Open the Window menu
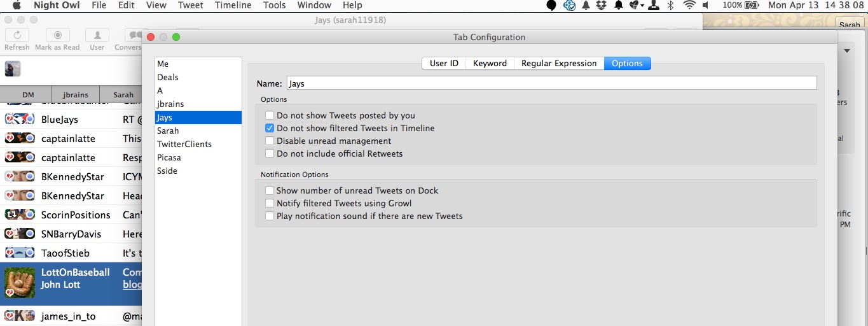Image resolution: width=868 pixels, height=326 pixels. 314,5
